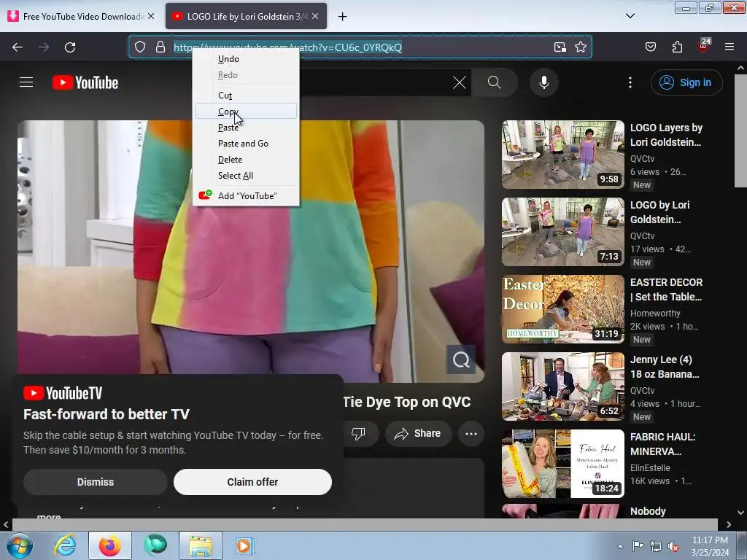
Task: Open the 6:52 Jenny Lee thumbnail
Action: (562, 386)
